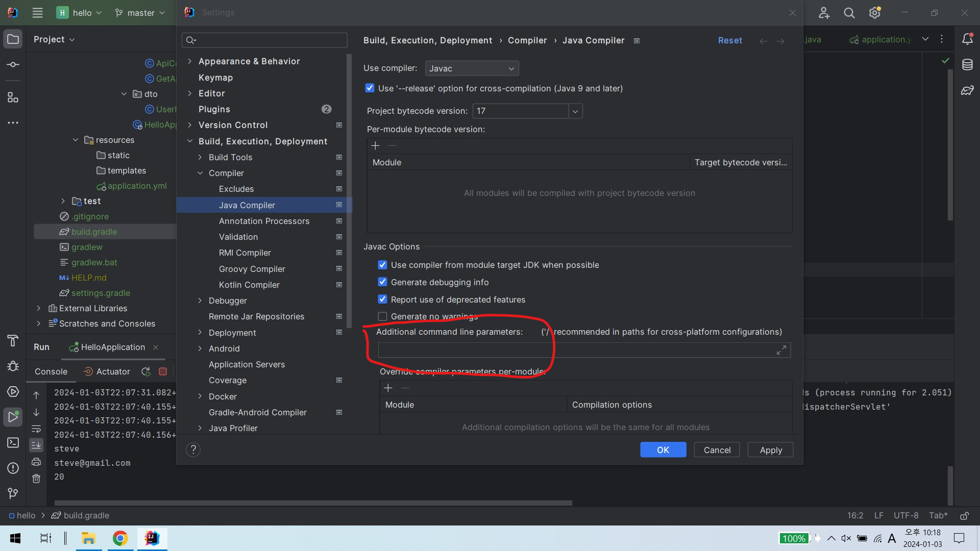Expand the Version Control settings group

pos(190,125)
